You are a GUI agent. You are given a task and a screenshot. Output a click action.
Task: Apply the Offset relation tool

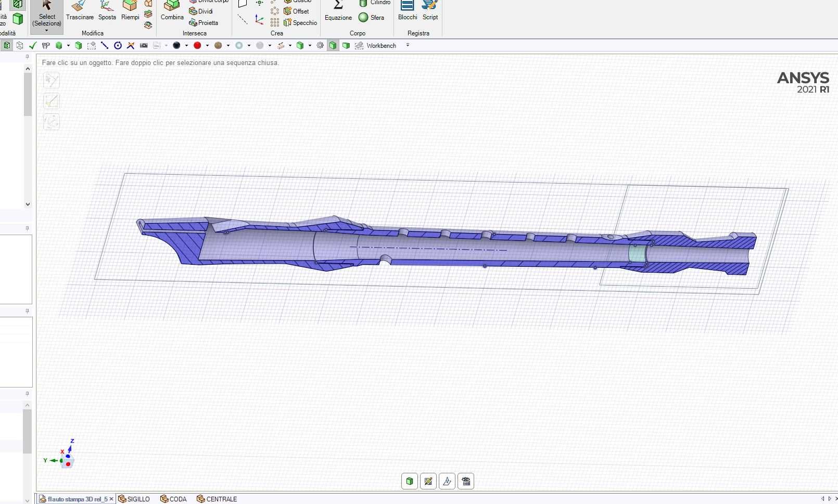(x=296, y=11)
